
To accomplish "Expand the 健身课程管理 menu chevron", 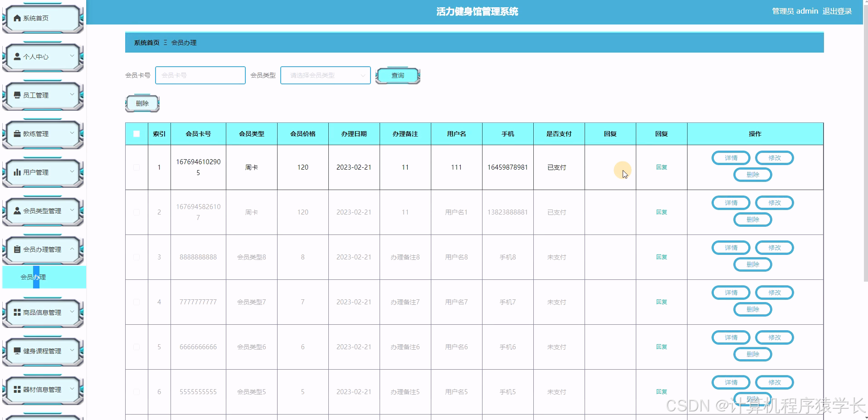I will tap(72, 351).
